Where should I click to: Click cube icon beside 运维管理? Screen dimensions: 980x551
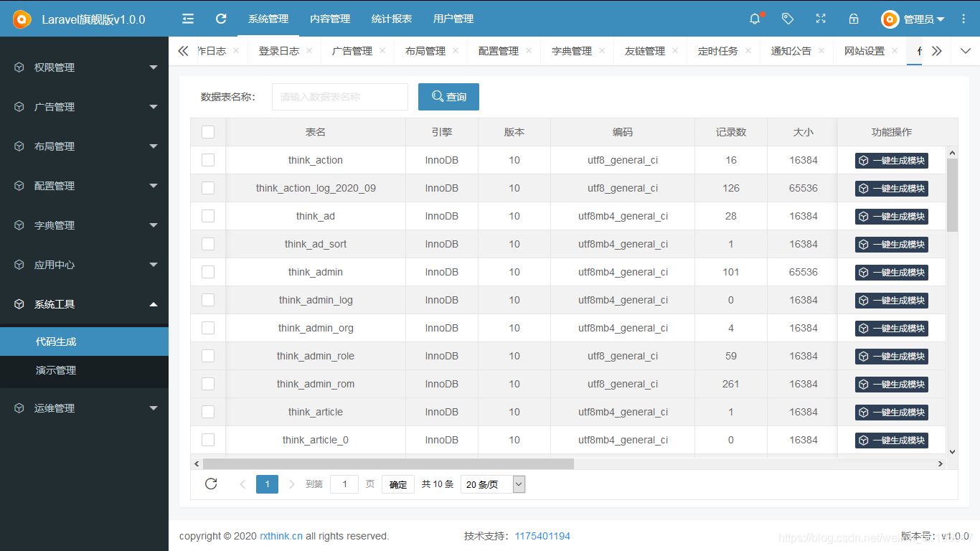(19, 408)
